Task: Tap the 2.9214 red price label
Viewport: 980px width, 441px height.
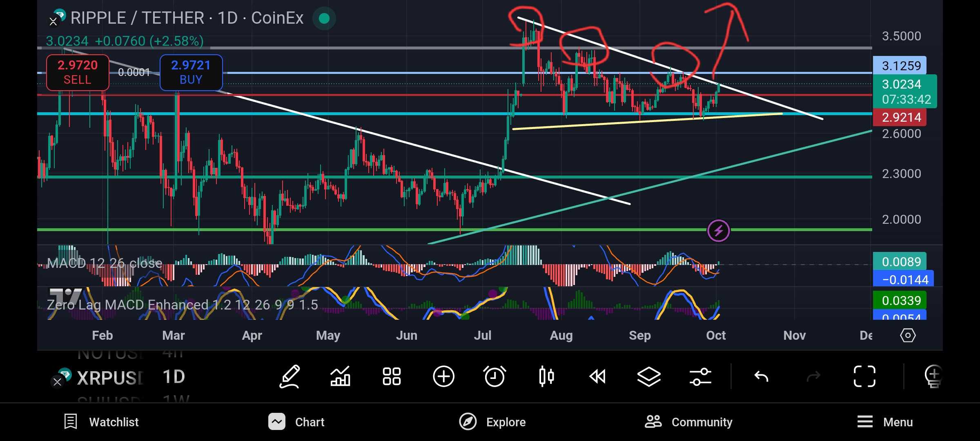Action: [900, 117]
